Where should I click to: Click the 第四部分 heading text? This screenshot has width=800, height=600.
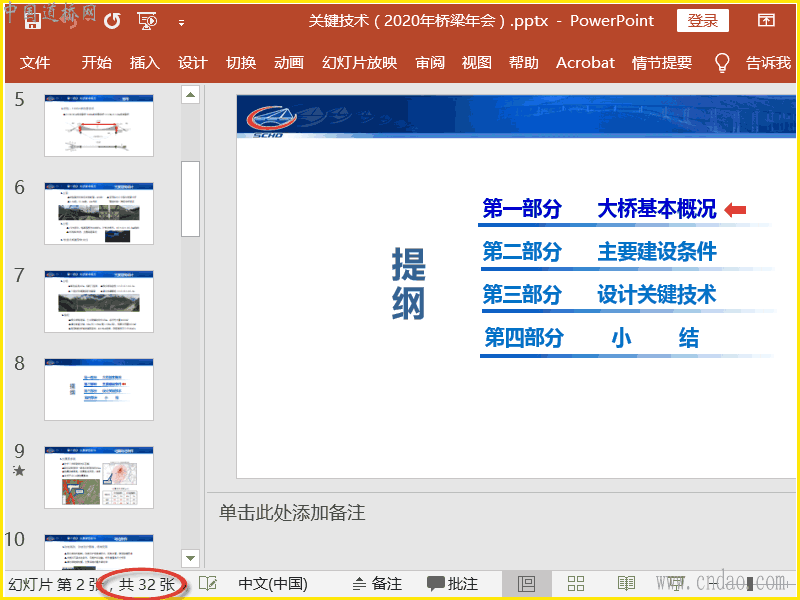pos(524,337)
